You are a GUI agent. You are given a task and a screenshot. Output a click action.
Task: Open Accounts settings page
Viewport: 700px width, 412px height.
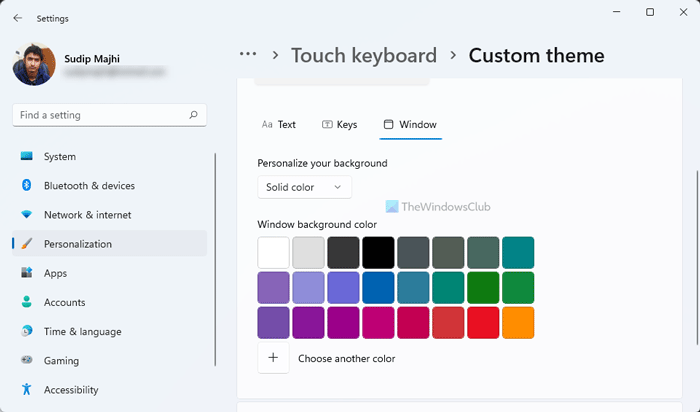64,302
